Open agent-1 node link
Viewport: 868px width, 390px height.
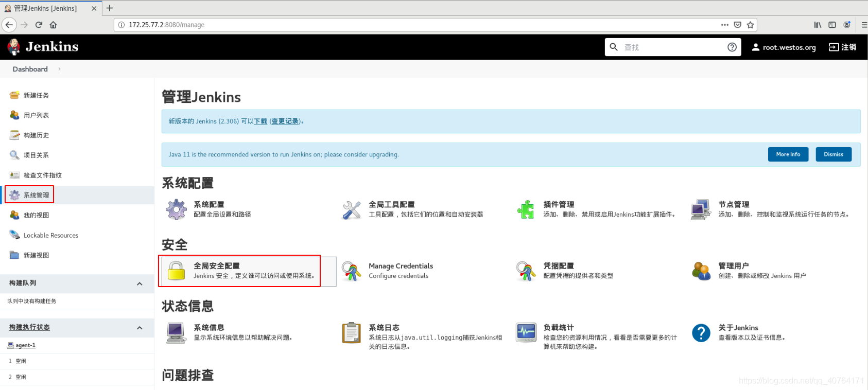(26, 345)
